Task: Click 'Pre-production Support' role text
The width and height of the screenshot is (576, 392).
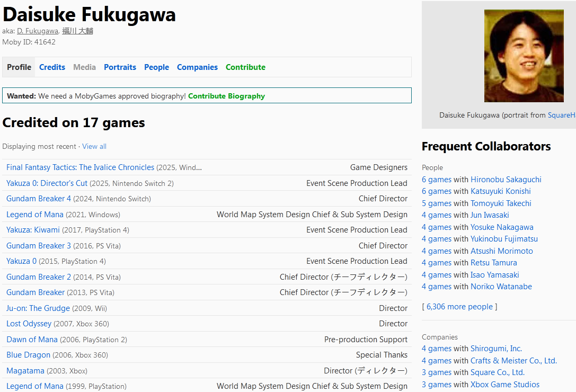Action: 366,340
